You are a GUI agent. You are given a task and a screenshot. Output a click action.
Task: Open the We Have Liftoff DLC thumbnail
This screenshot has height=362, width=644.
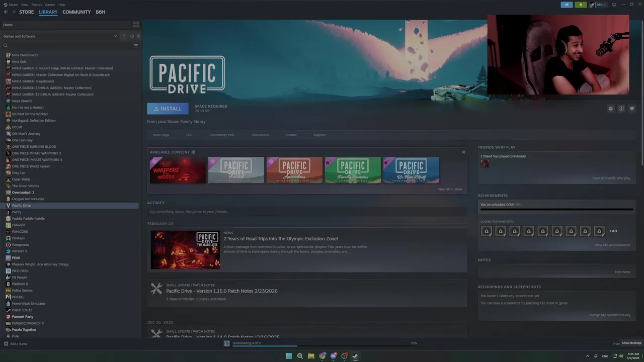[411, 170]
